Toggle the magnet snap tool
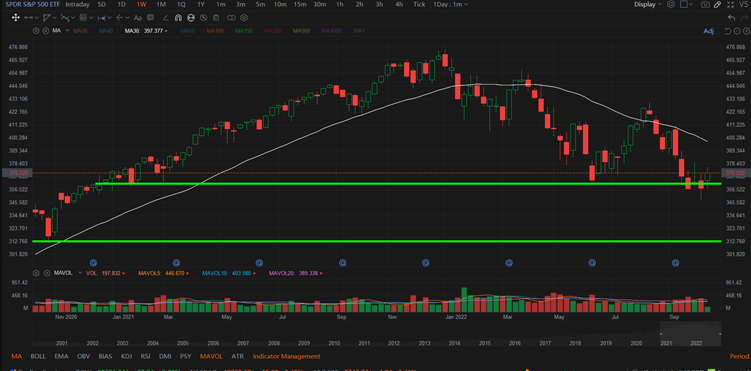Image resolution: width=751 pixels, height=371 pixels. point(178,18)
